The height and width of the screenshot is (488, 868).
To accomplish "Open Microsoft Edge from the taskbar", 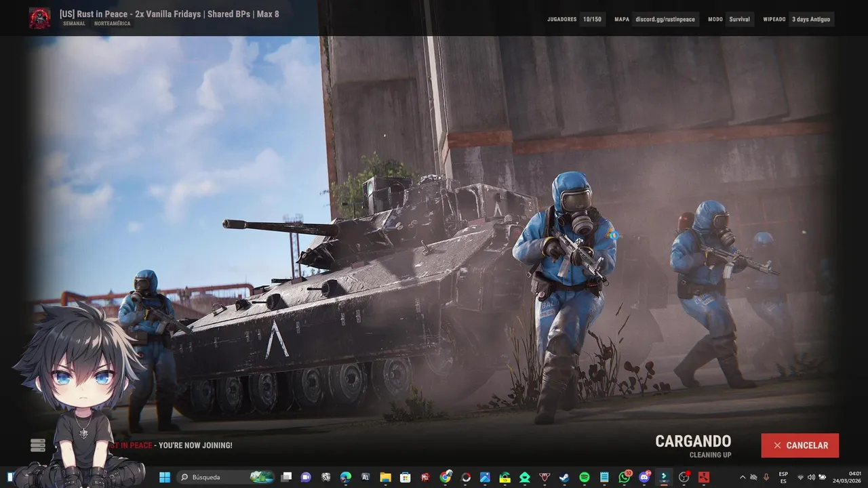I will pos(346,477).
